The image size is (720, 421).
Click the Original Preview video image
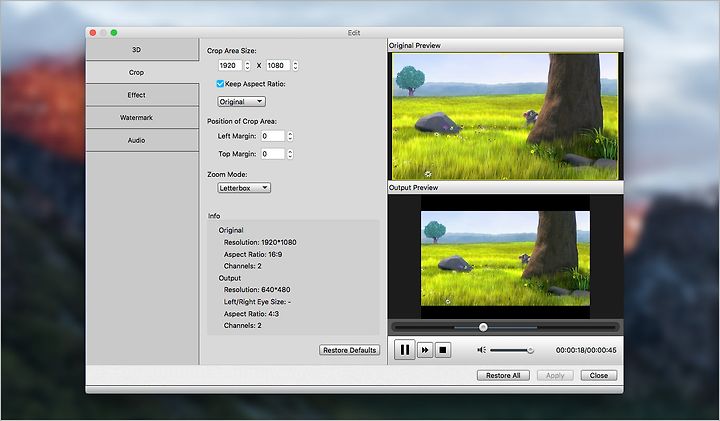[505, 116]
